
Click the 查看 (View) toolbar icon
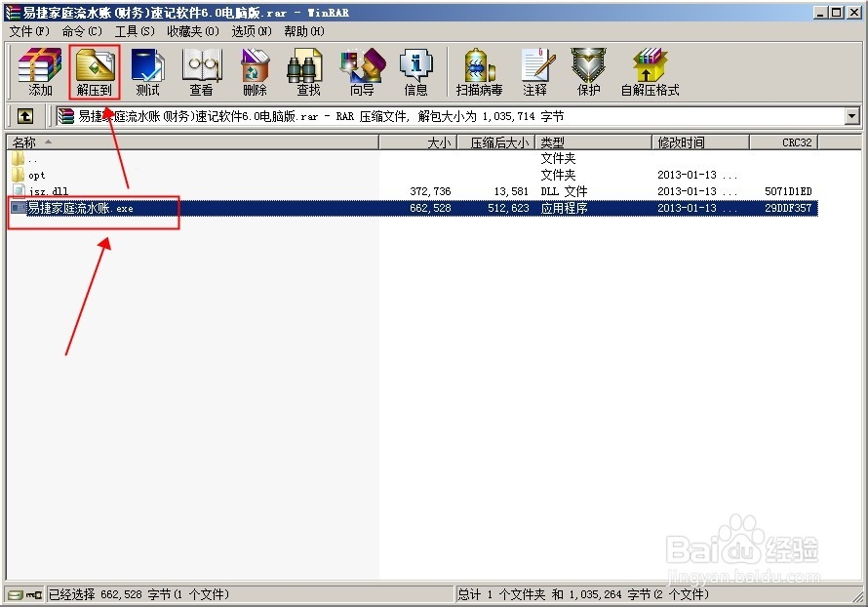coord(202,72)
